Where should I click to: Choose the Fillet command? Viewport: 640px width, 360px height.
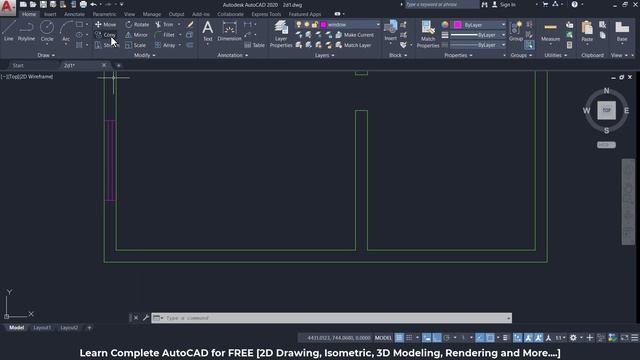pyautogui.click(x=165, y=35)
